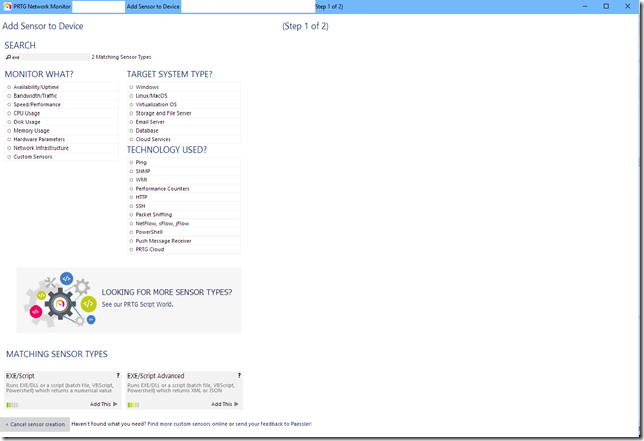Minimize the PRTG window
The width and height of the screenshot is (644, 441).
coord(585,6)
